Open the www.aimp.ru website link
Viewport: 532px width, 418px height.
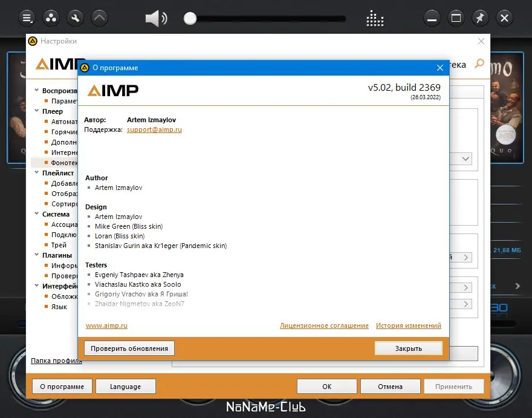[106, 325]
